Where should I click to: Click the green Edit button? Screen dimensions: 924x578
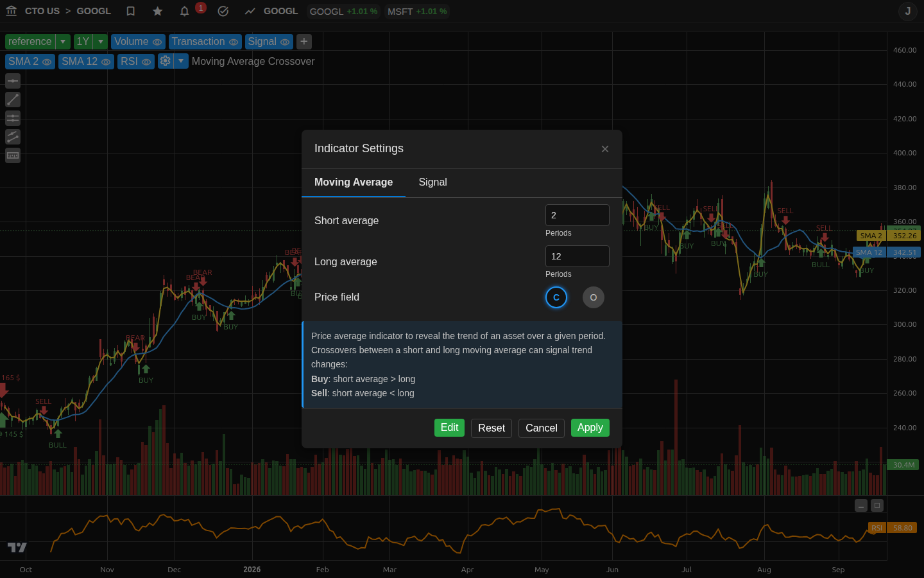(449, 428)
